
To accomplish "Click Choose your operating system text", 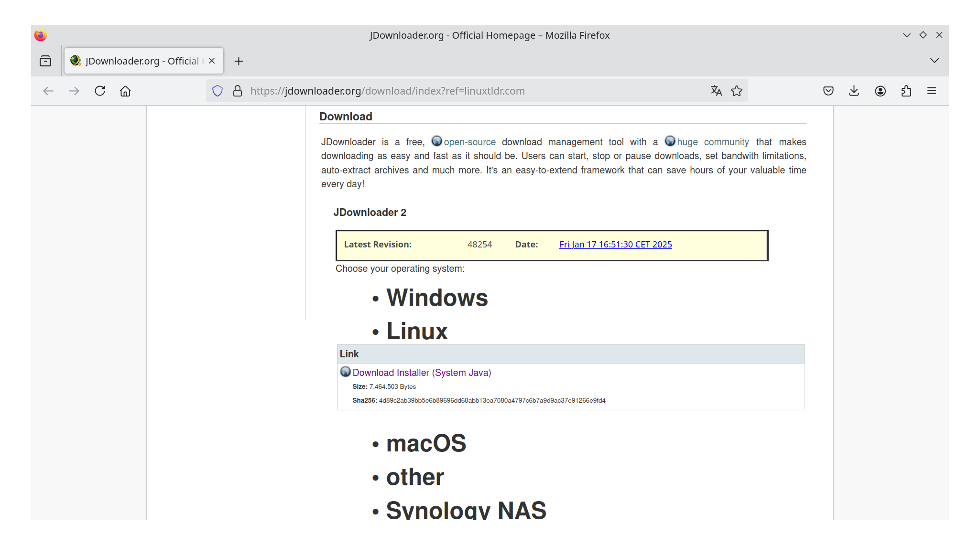I will (400, 268).
